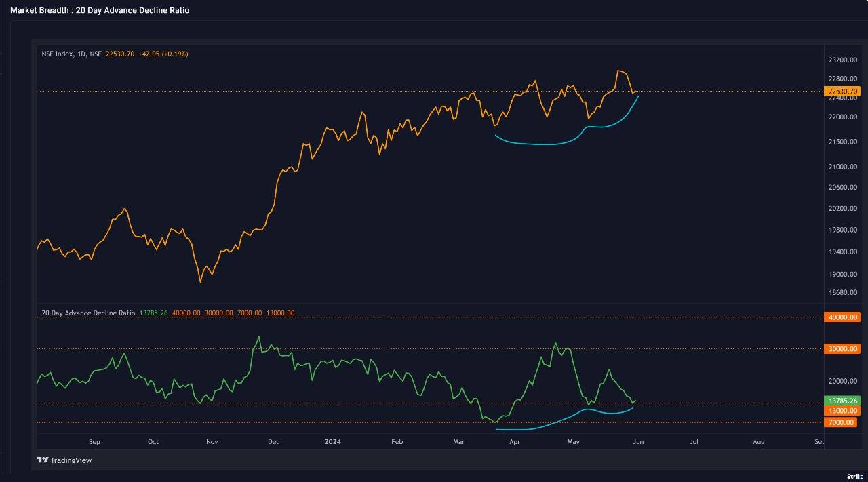Select the Market Breadth chart title
Viewport: 868px width, 482px height.
[100, 10]
